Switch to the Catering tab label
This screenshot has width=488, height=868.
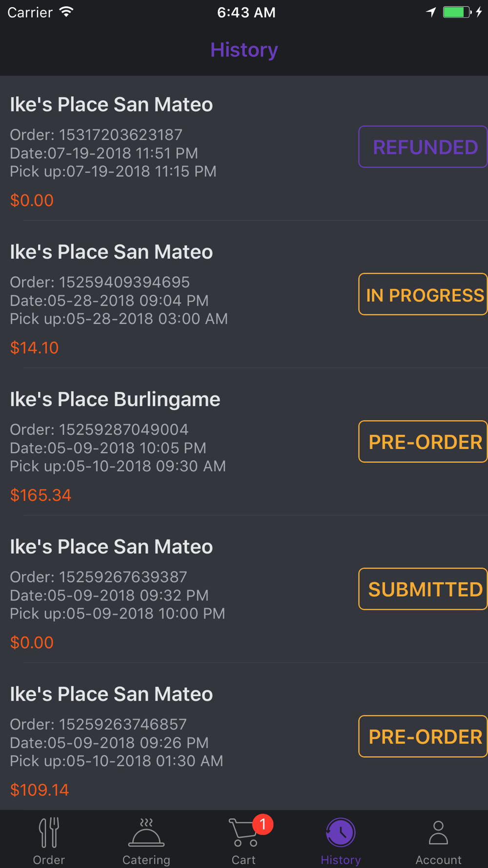tap(146, 860)
